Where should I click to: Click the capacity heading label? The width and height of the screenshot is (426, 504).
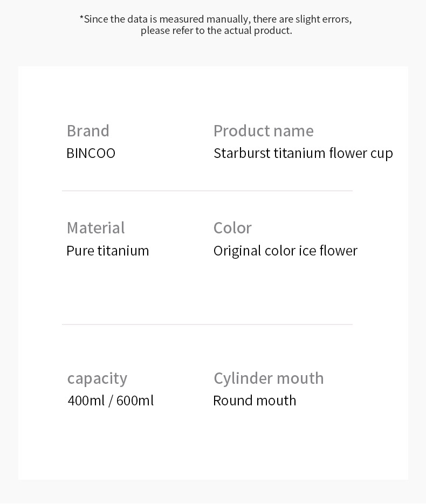click(97, 378)
